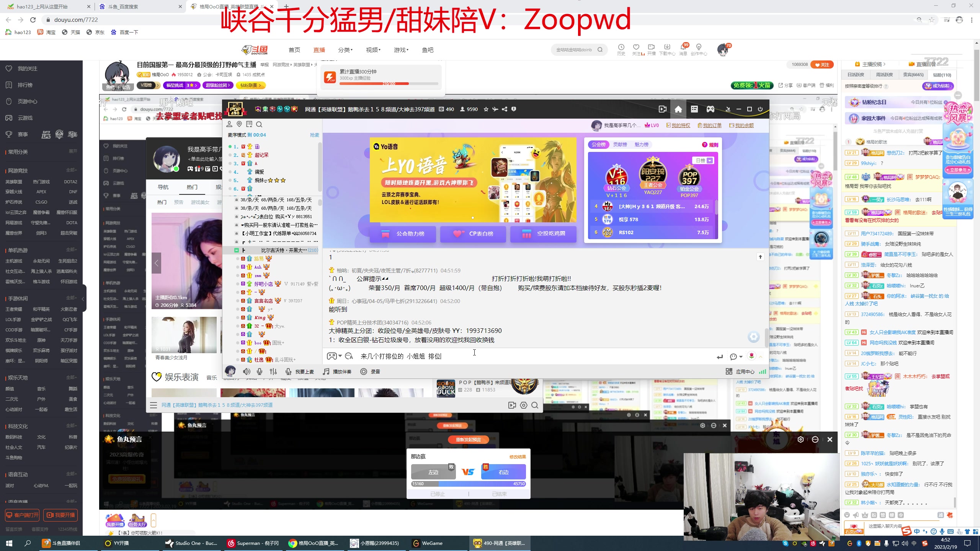The height and width of the screenshot is (551, 980).
Task: Report channel using the shield icon
Action: pyautogui.click(x=514, y=109)
